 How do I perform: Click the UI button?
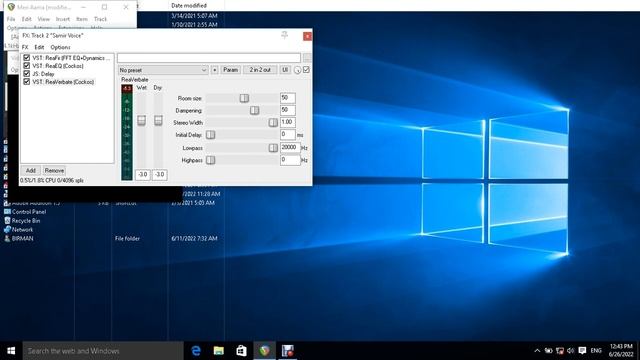[285, 70]
